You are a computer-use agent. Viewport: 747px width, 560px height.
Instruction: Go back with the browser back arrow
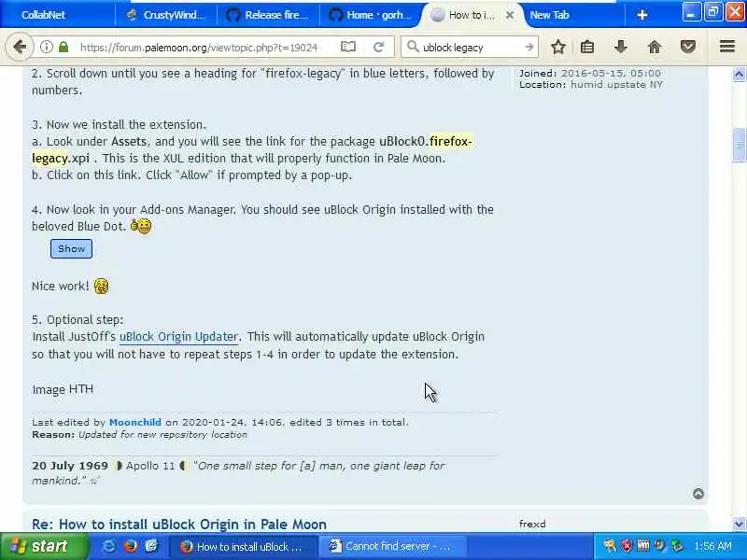tap(20, 47)
